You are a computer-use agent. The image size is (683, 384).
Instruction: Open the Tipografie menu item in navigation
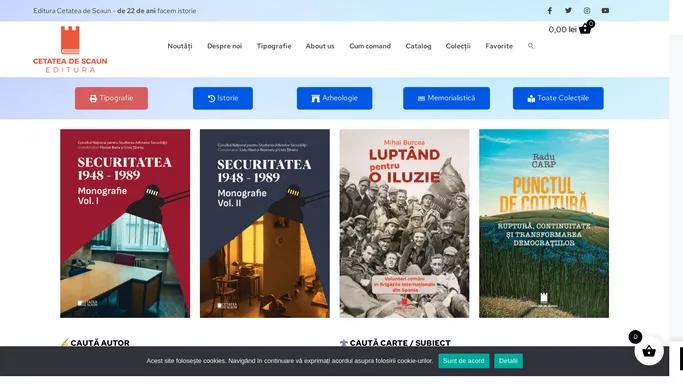(274, 46)
